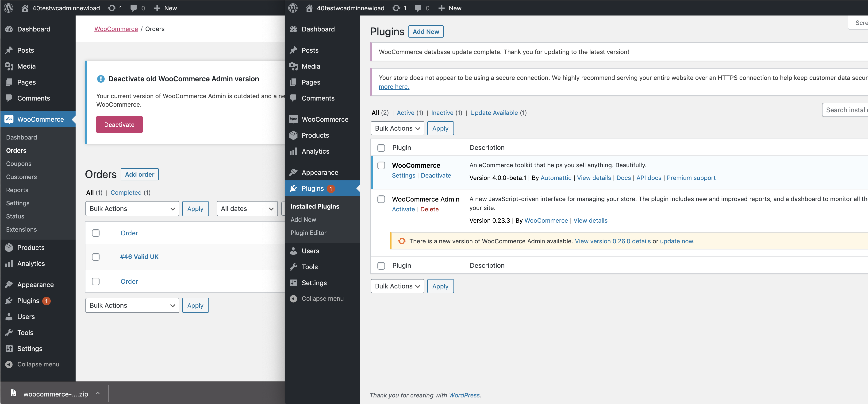Check the WooCommerce plugin row checkbox
868x404 pixels.
(x=381, y=165)
